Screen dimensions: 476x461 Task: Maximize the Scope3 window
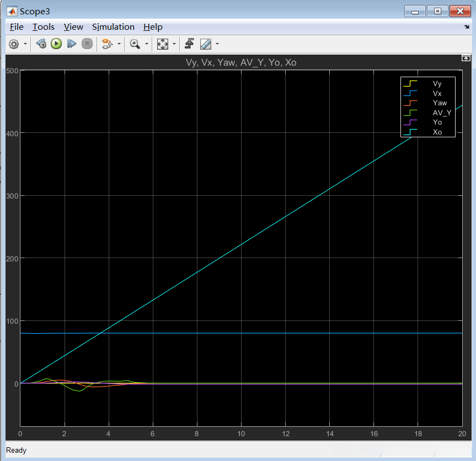(437, 12)
